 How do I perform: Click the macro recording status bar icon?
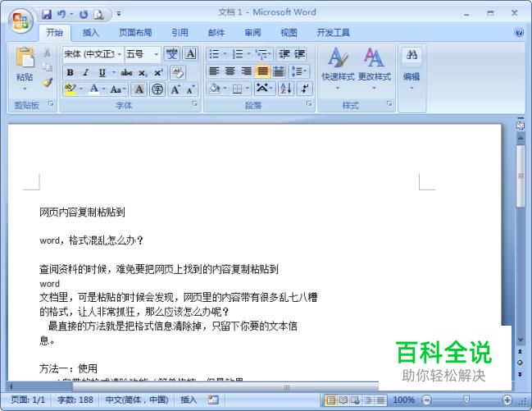pos(213,400)
